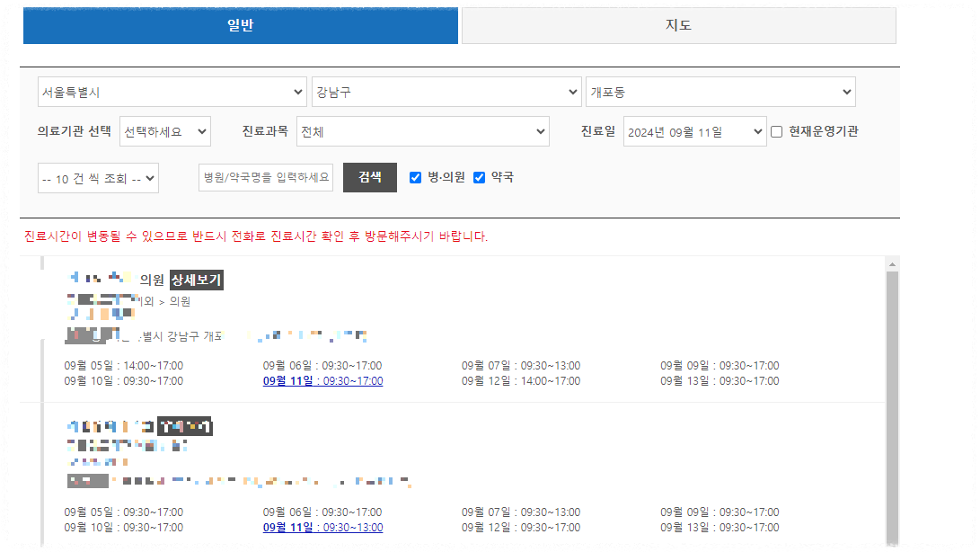980x552 pixels.
Task: Select the underlined 09월 11일 in first result
Action: tap(323, 381)
